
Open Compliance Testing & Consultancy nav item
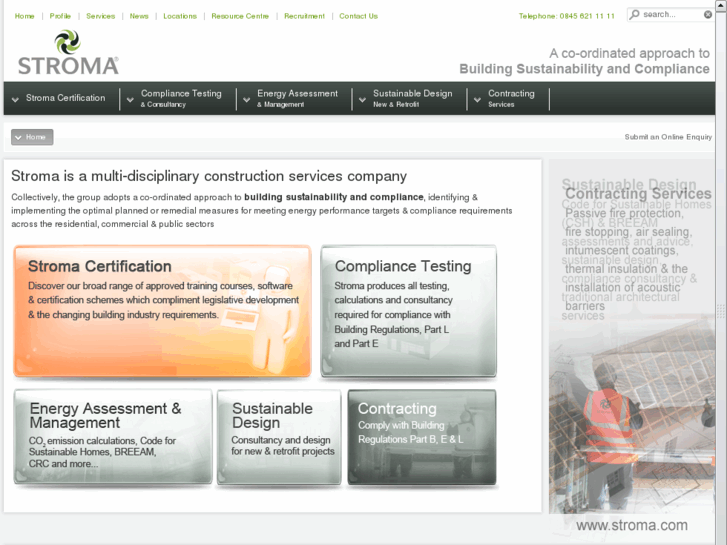(x=181, y=98)
